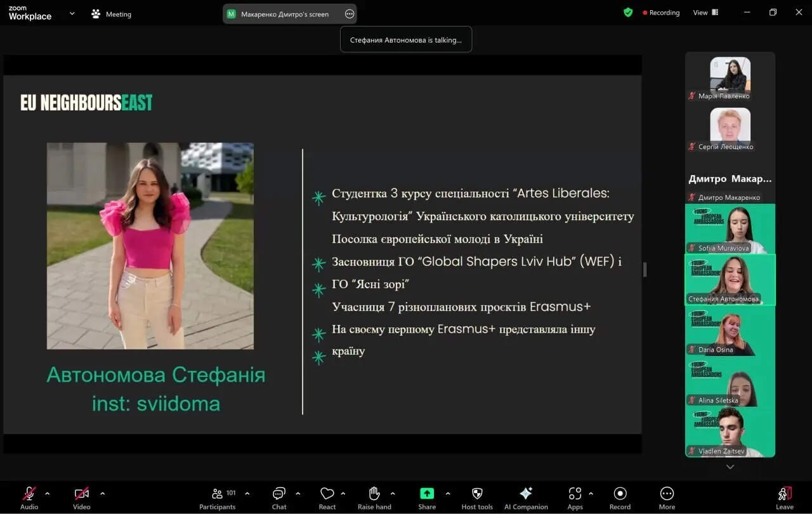Click the muted mic icon beside Alina Siletska

[692, 400]
